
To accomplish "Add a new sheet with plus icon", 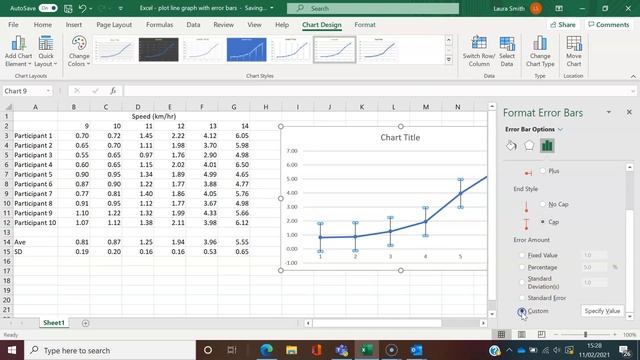I will pyautogui.click(x=85, y=323).
